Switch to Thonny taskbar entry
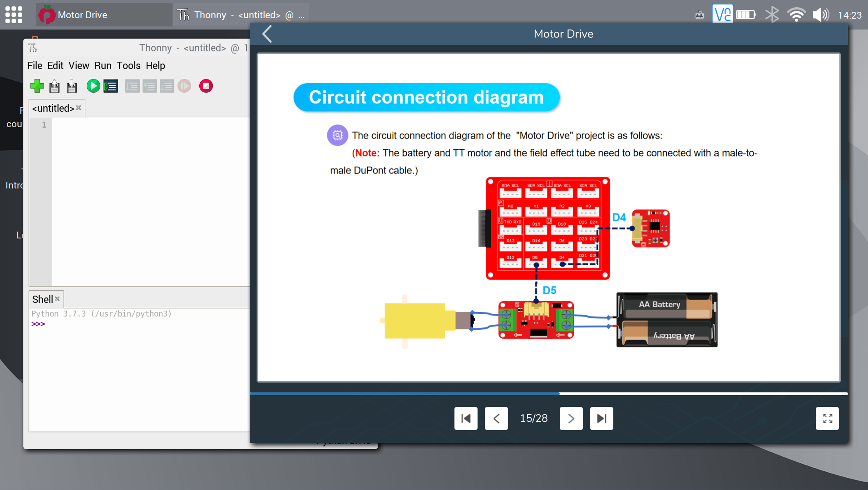The width and height of the screenshot is (868, 490). point(242,15)
